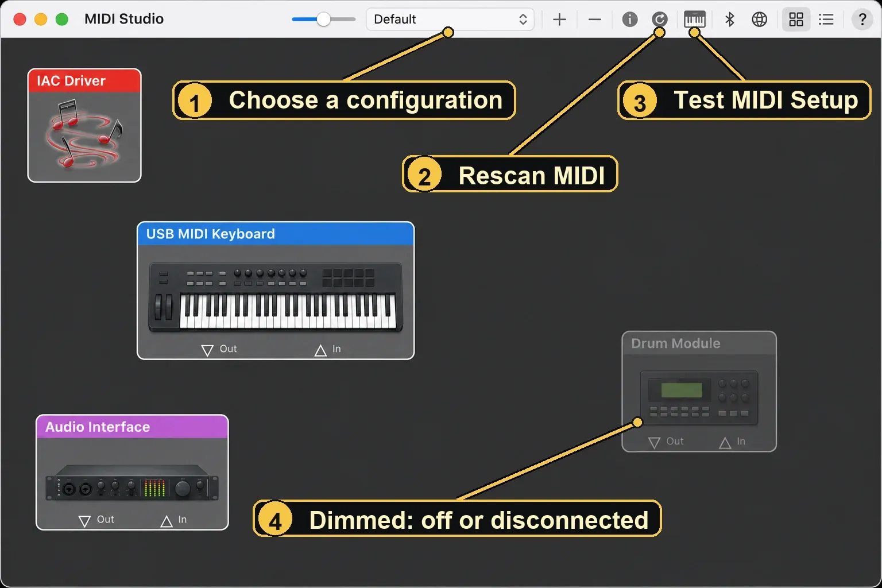Click USB MIDI Keyboard In port triangle
Viewport: 882px width, 588px height.
coord(320,350)
